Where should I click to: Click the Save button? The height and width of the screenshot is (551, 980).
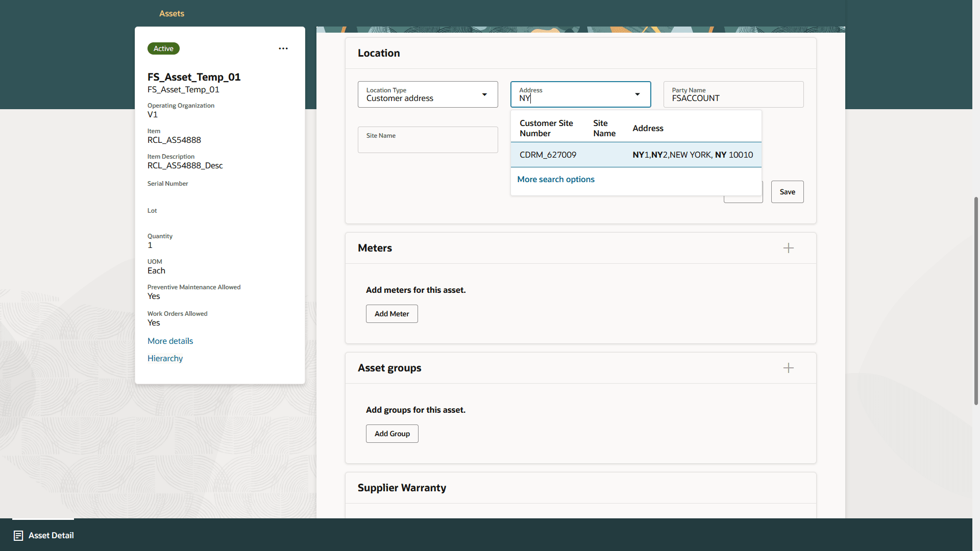click(x=787, y=192)
